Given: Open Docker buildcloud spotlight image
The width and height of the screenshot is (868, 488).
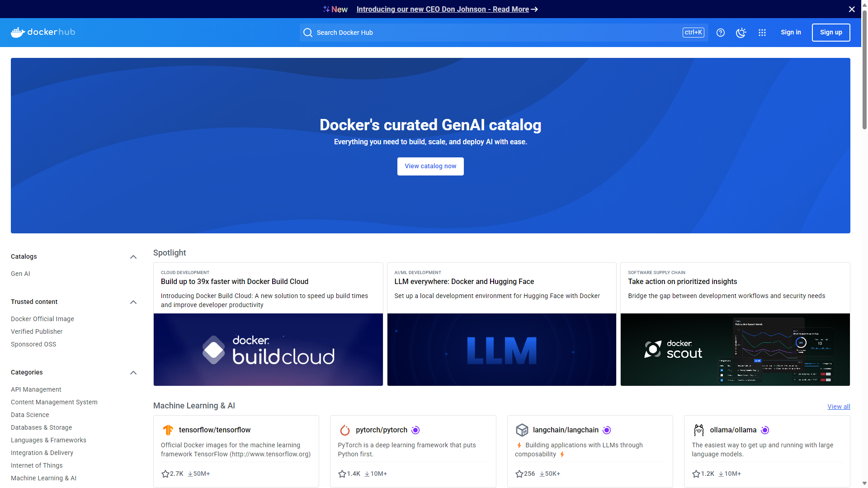Looking at the screenshot, I should tap(268, 350).
